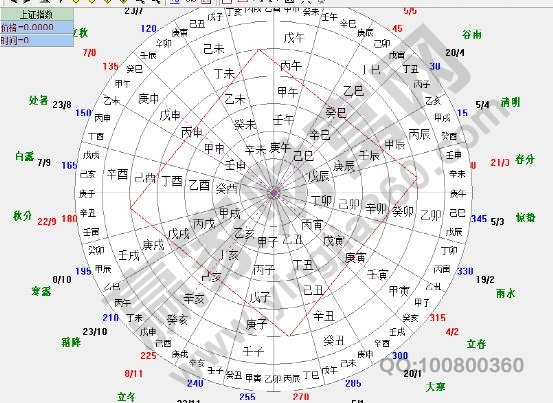The image size is (553, 403).
Task: Click the red 270 degree marker
Action: click(x=301, y=397)
